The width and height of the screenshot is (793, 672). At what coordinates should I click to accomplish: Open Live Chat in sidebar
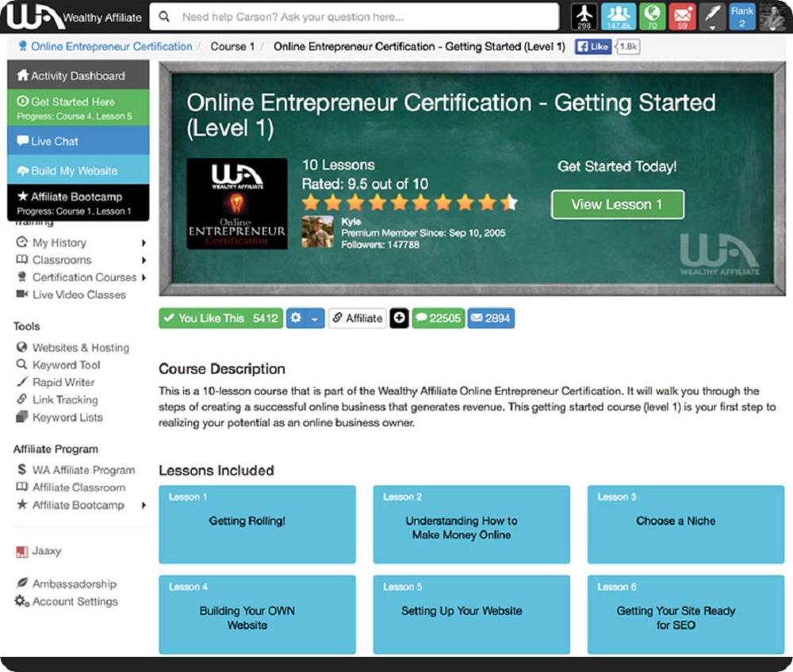tap(79, 140)
